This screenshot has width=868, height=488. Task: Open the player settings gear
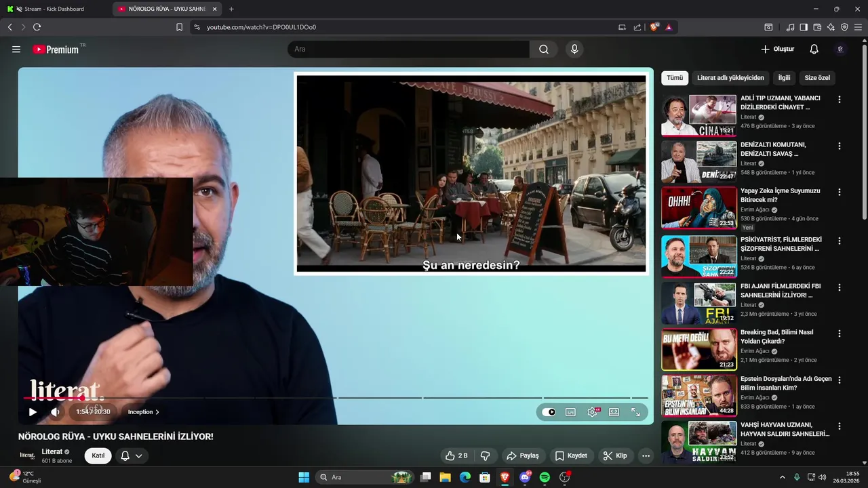592,411
